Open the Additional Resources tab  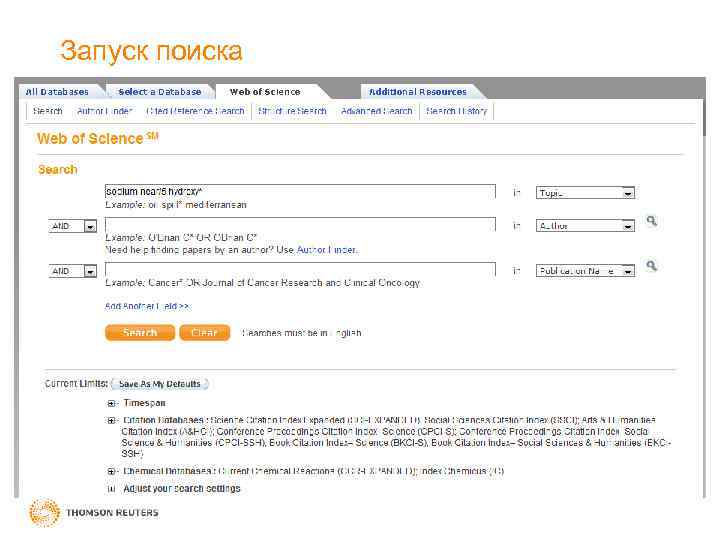point(417,92)
